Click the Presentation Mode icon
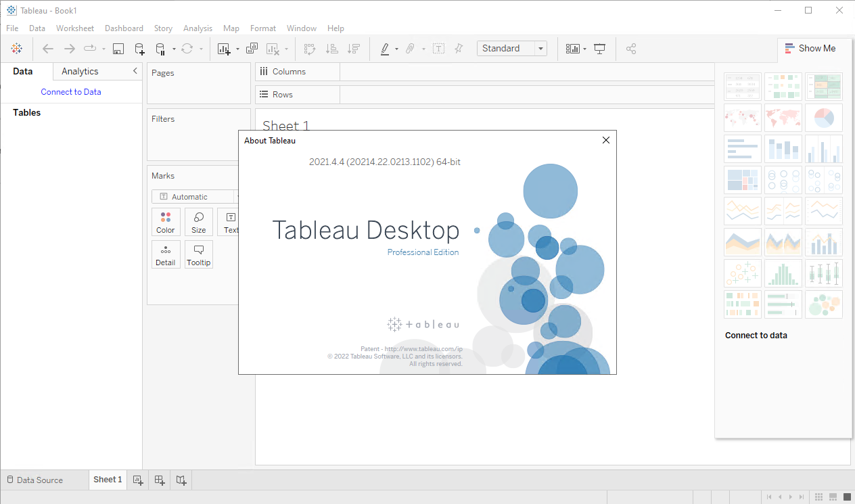This screenshot has height=504, width=855. tap(599, 49)
